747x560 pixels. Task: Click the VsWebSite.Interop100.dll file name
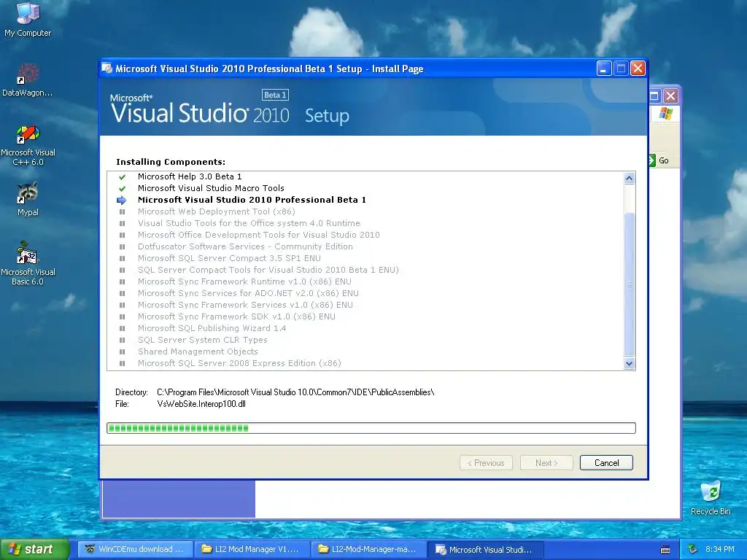pyautogui.click(x=201, y=404)
